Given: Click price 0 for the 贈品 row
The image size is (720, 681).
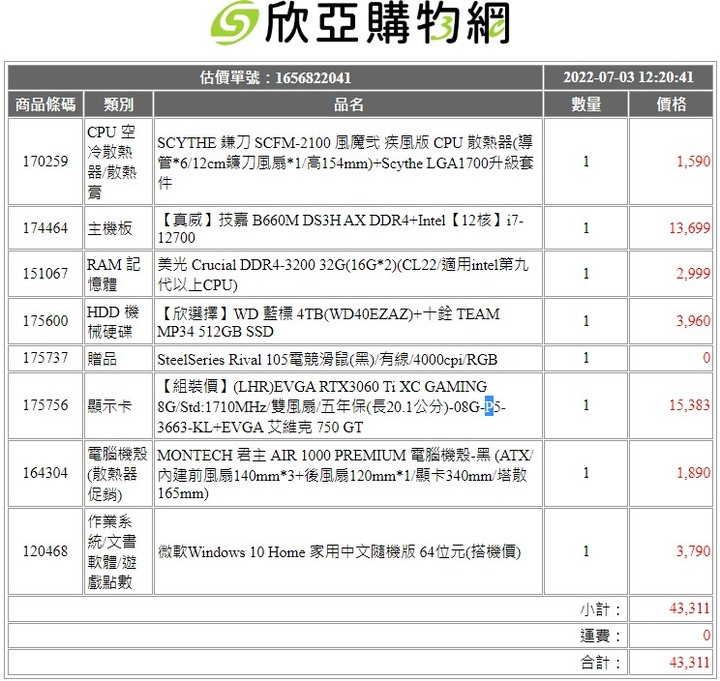Looking at the screenshot, I should [707, 358].
